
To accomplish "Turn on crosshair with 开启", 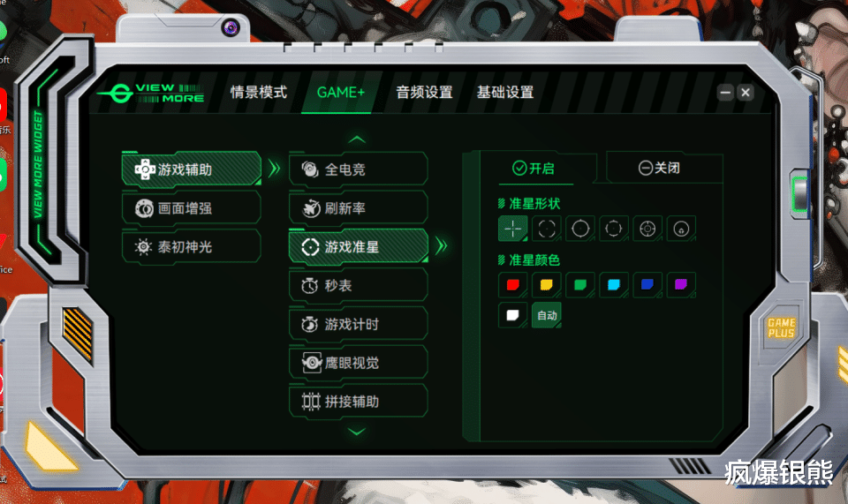I will [x=534, y=169].
